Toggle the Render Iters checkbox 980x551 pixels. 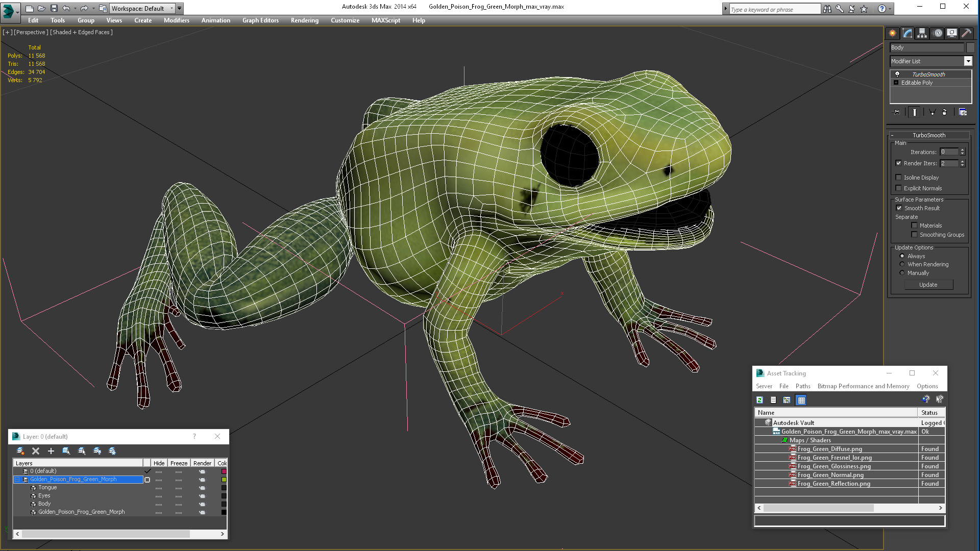coord(898,163)
